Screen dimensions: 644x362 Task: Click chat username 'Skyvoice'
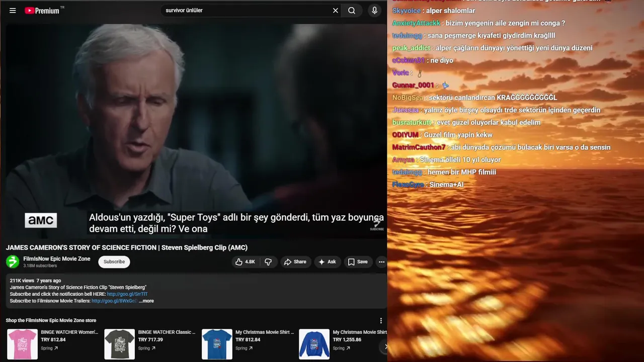tap(406, 11)
